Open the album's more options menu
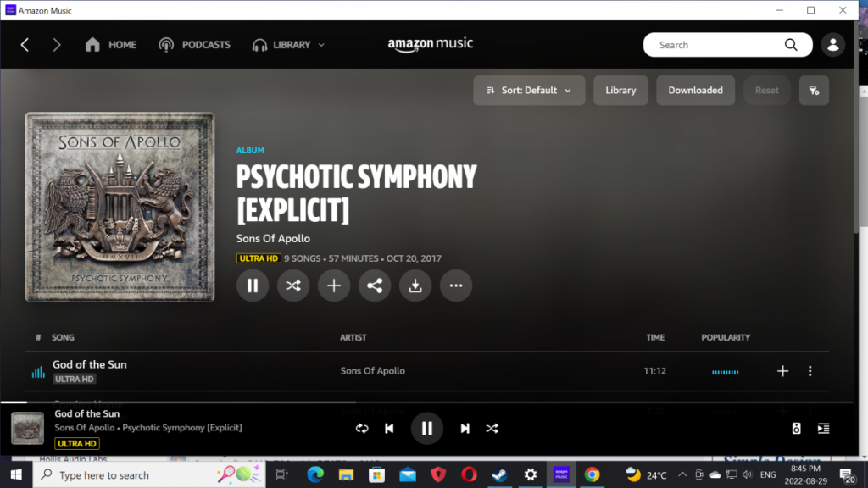The image size is (868, 488). [456, 286]
